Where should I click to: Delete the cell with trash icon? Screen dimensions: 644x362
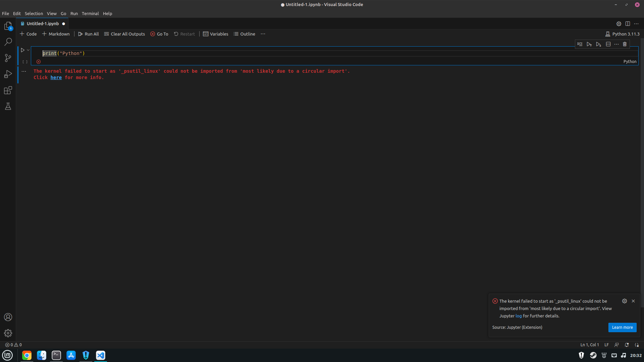click(x=625, y=44)
